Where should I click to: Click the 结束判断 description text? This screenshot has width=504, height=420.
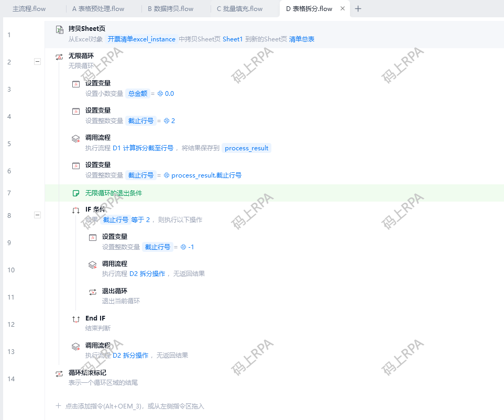[x=98, y=328]
